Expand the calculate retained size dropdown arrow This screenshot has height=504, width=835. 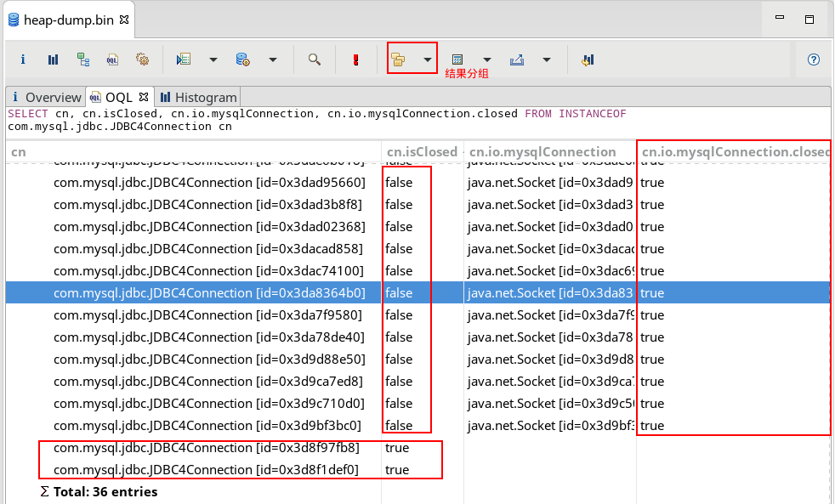point(486,59)
